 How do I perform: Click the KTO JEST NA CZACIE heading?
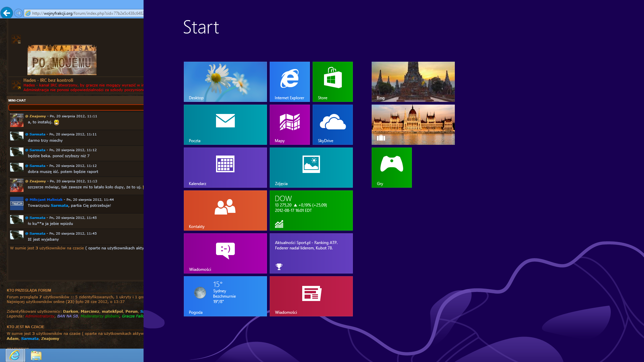click(25, 327)
